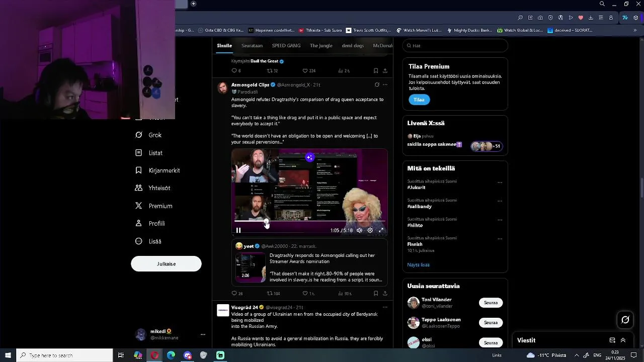Click the Hae search field
This screenshot has height=362, width=644.
(x=455, y=46)
